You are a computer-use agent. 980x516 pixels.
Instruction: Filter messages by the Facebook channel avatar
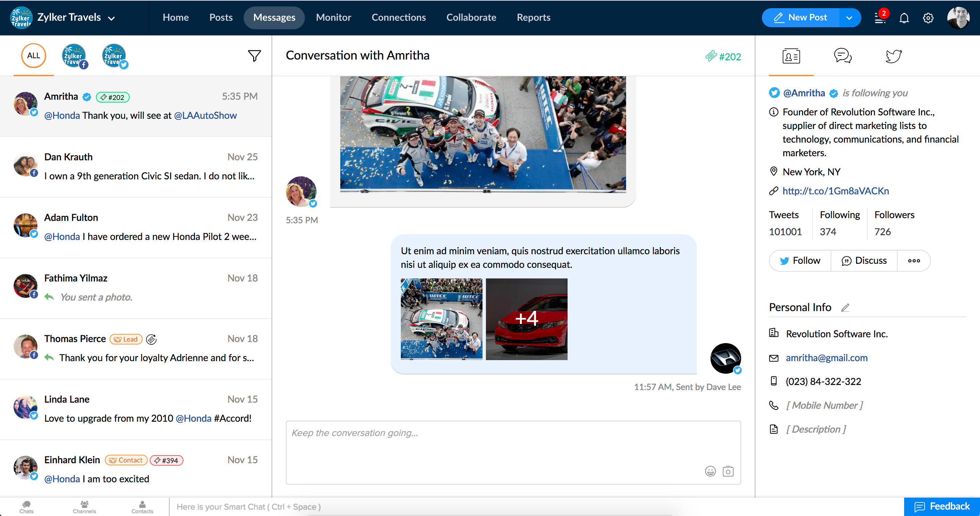coord(74,56)
